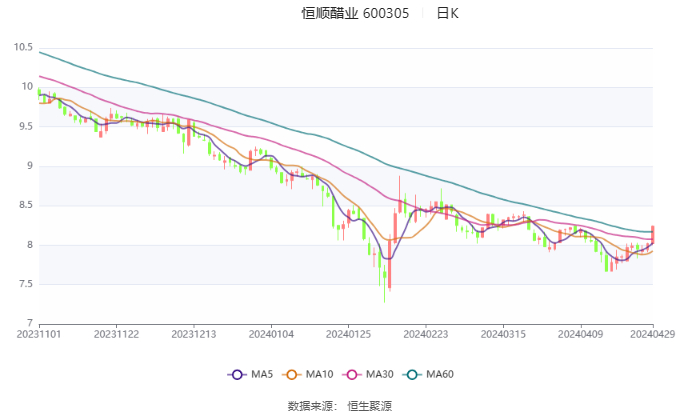Click the 数据来源: 恒生聚源 source text
The height and width of the screenshot is (413, 680).
click(x=339, y=405)
